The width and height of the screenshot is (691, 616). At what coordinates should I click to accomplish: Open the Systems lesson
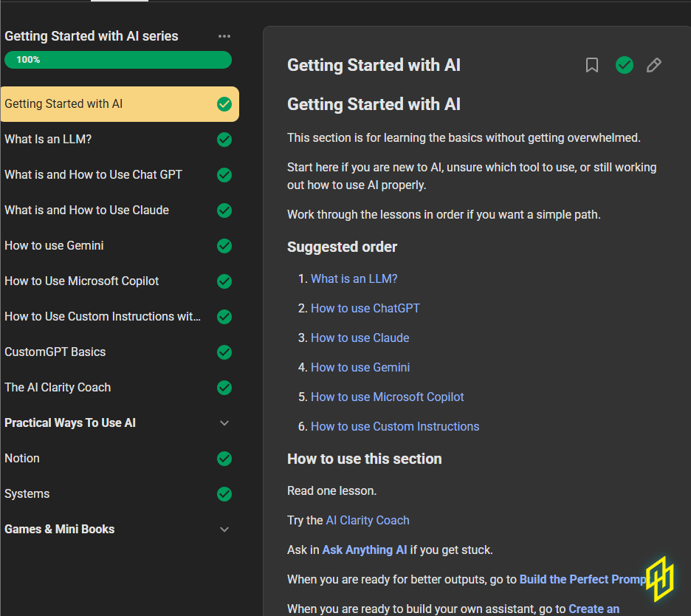27,494
